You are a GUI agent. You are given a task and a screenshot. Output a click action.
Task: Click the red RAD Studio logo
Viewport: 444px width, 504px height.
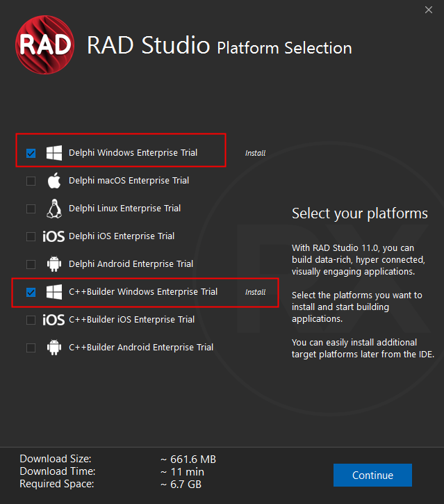[x=45, y=44]
